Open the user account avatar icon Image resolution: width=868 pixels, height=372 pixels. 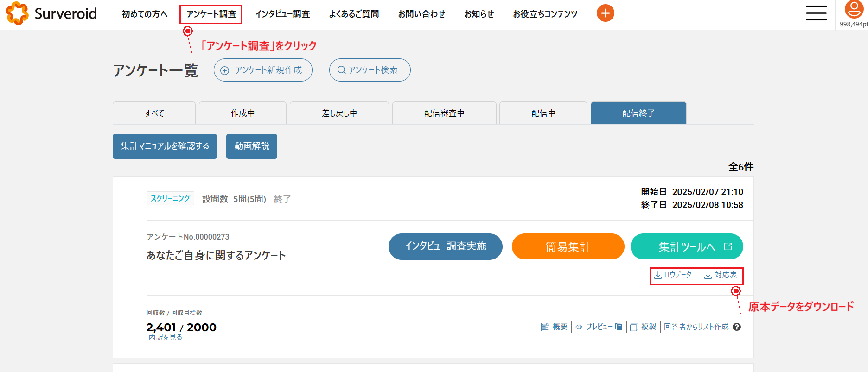point(854,10)
